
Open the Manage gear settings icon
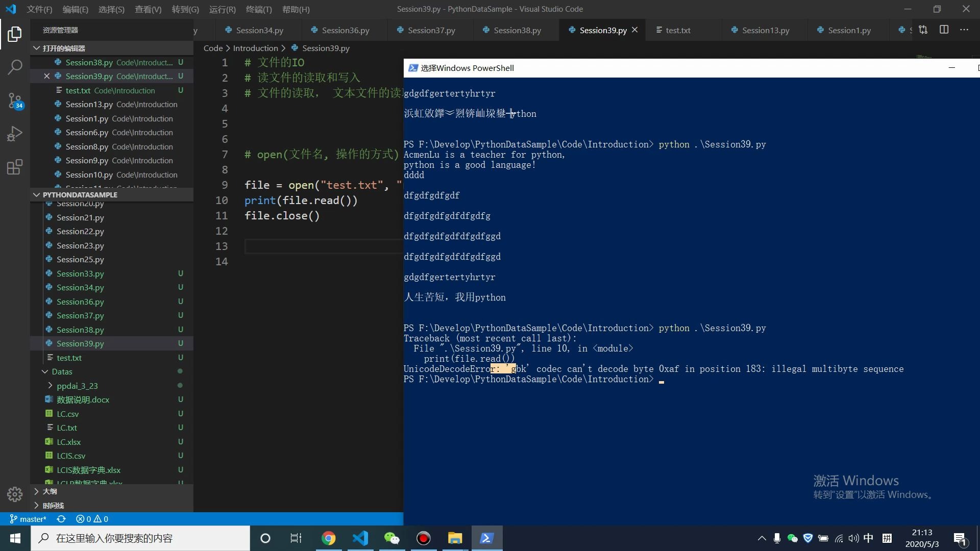pyautogui.click(x=15, y=494)
